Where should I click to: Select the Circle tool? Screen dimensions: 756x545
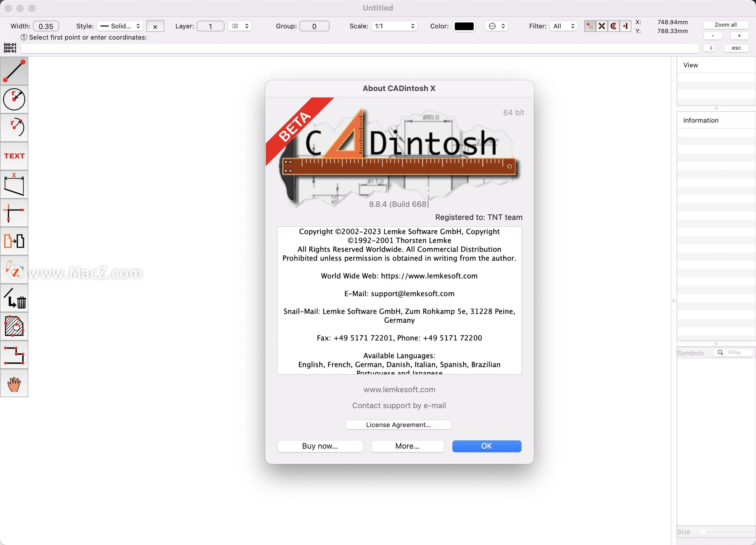click(x=14, y=99)
